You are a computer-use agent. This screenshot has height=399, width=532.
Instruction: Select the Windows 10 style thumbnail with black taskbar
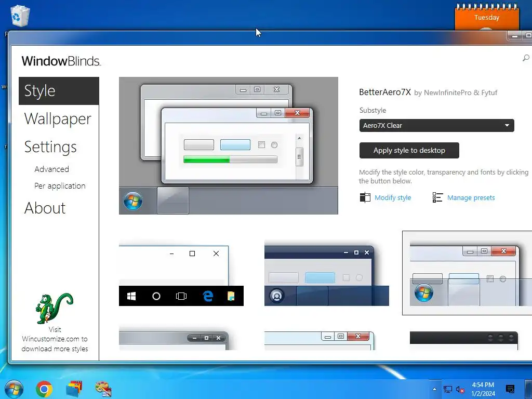click(x=181, y=273)
